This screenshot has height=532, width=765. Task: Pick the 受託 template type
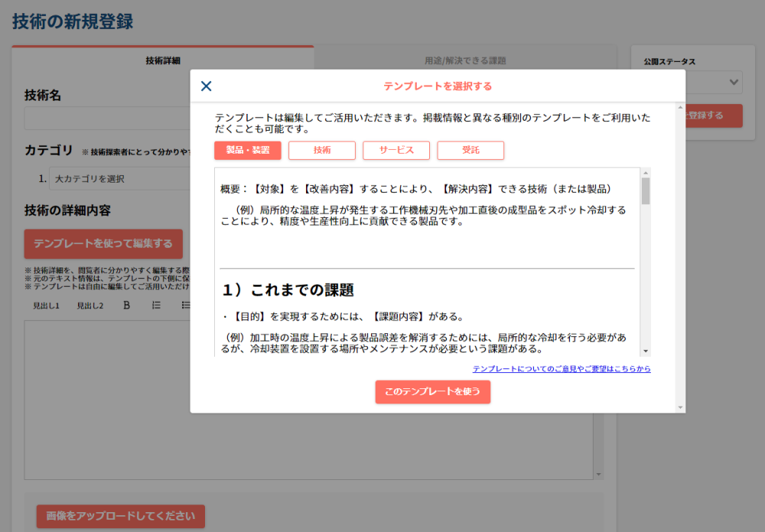[x=470, y=151]
